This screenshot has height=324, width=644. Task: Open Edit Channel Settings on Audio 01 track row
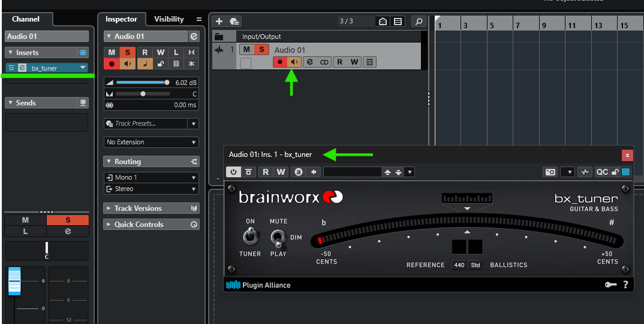(310, 62)
